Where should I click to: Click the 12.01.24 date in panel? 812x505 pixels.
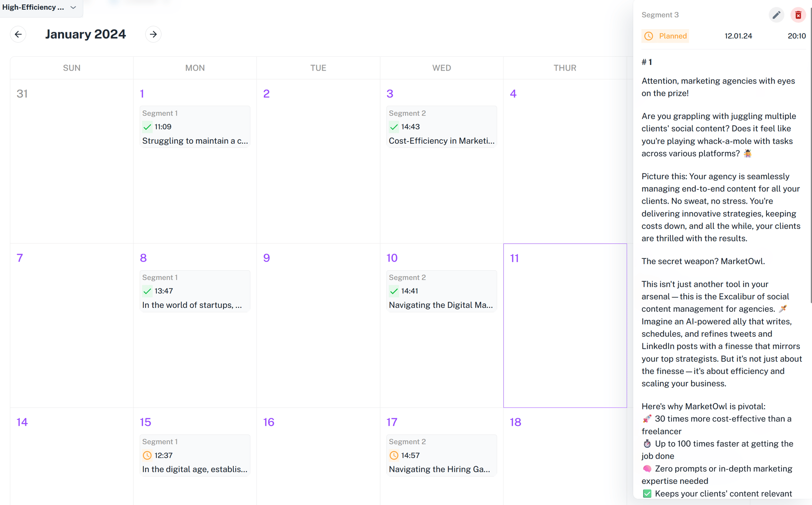pyautogui.click(x=738, y=36)
